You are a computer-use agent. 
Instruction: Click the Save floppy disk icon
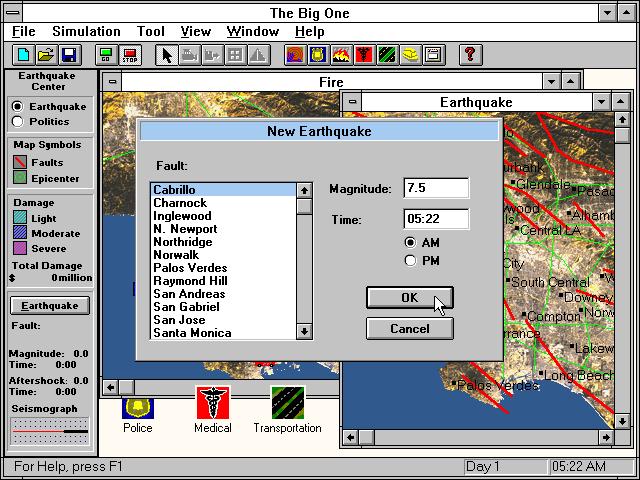69,55
